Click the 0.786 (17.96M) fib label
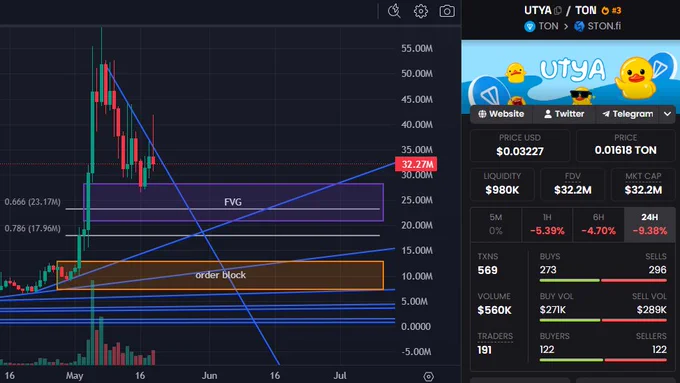 pos(33,228)
